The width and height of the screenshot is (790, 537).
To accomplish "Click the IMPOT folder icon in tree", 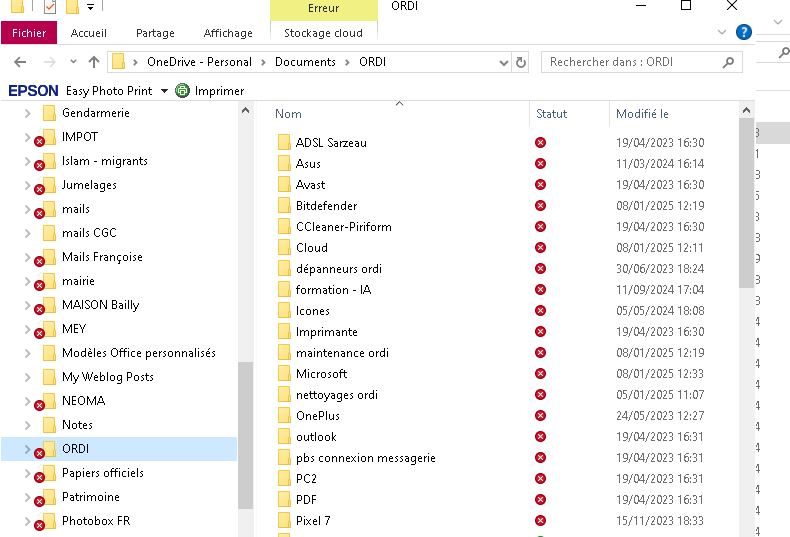I will click(49, 137).
